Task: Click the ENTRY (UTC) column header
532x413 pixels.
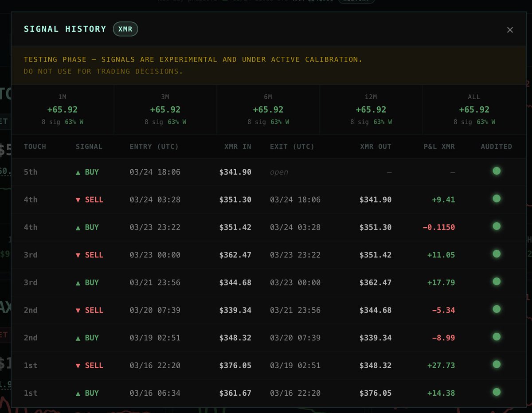Action: pos(154,147)
